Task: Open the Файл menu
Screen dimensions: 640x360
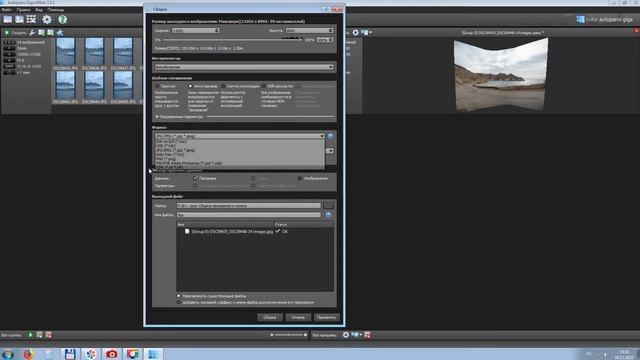Action: [7, 9]
